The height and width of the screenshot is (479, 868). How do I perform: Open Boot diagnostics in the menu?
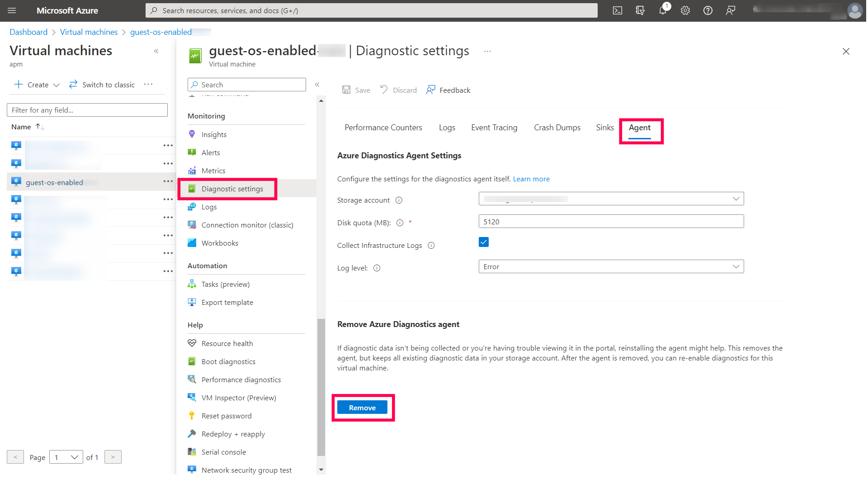coord(228,361)
